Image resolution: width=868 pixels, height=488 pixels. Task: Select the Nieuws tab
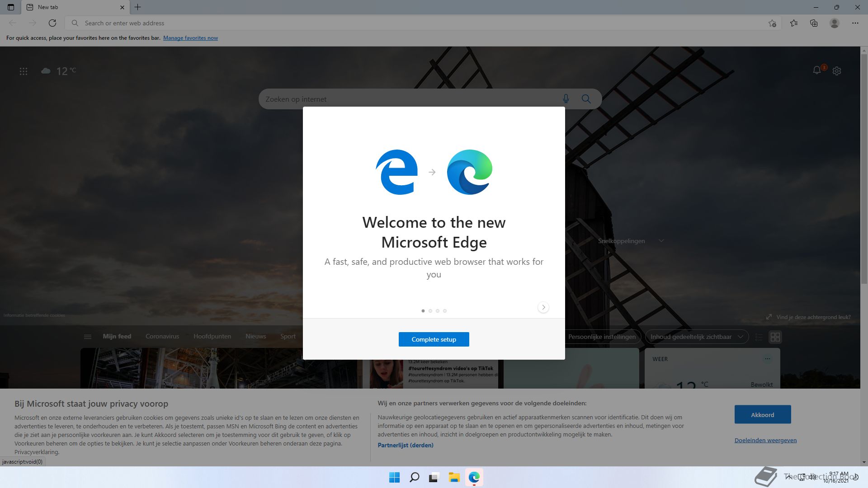[x=256, y=336]
